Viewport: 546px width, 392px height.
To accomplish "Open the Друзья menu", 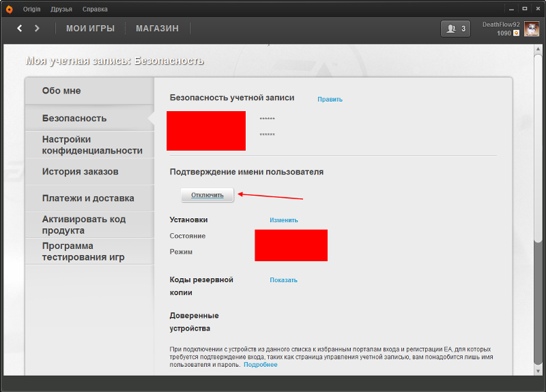I will click(61, 10).
